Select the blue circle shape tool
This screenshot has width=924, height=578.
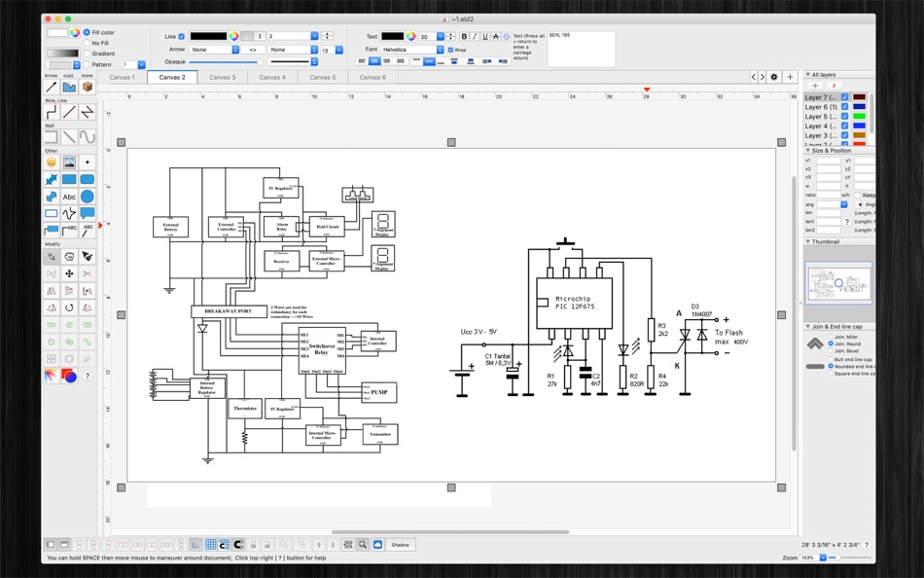pyautogui.click(x=88, y=197)
